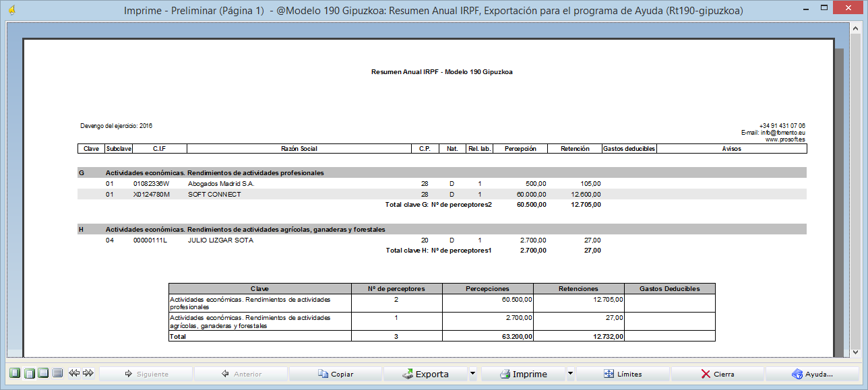This screenshot has width=868, height=390.
Task: Click the Razón Social column header
Action: [299, 148]
